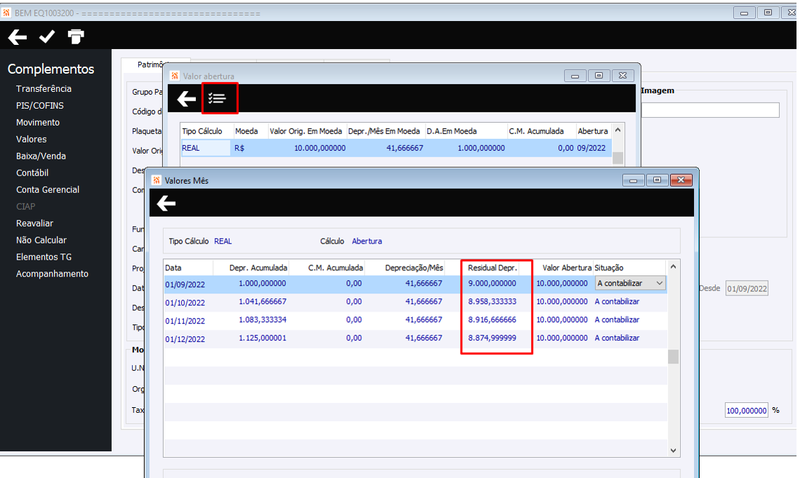Click the Valores Mês window title icon
The height and width of the screenshot is (478, 800).
(157, 180)
